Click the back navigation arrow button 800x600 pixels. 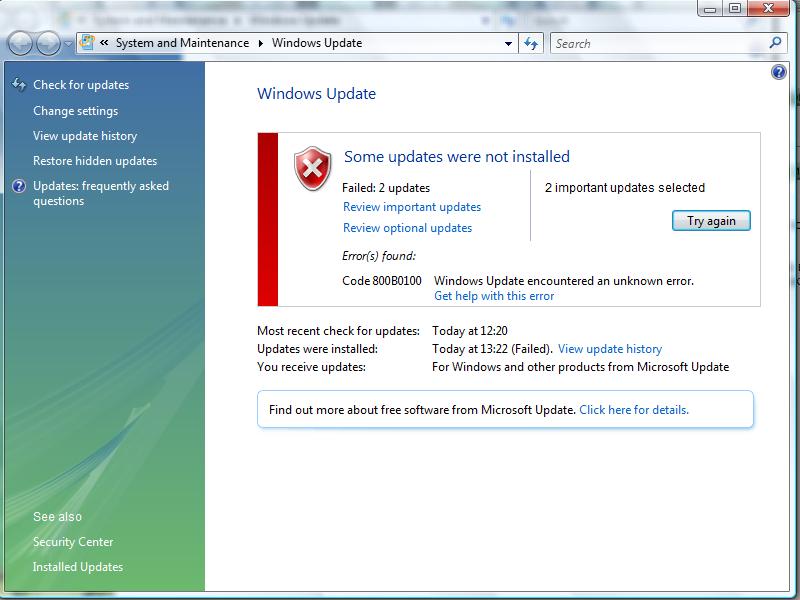pos(21,44)
